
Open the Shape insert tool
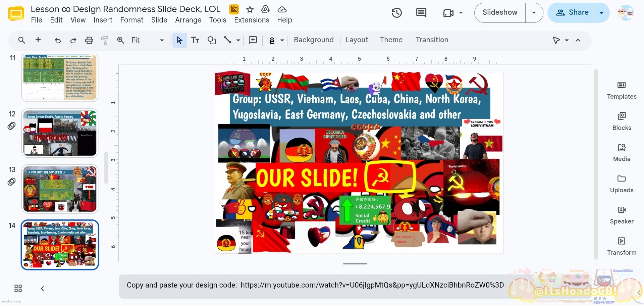pos(211,40)
